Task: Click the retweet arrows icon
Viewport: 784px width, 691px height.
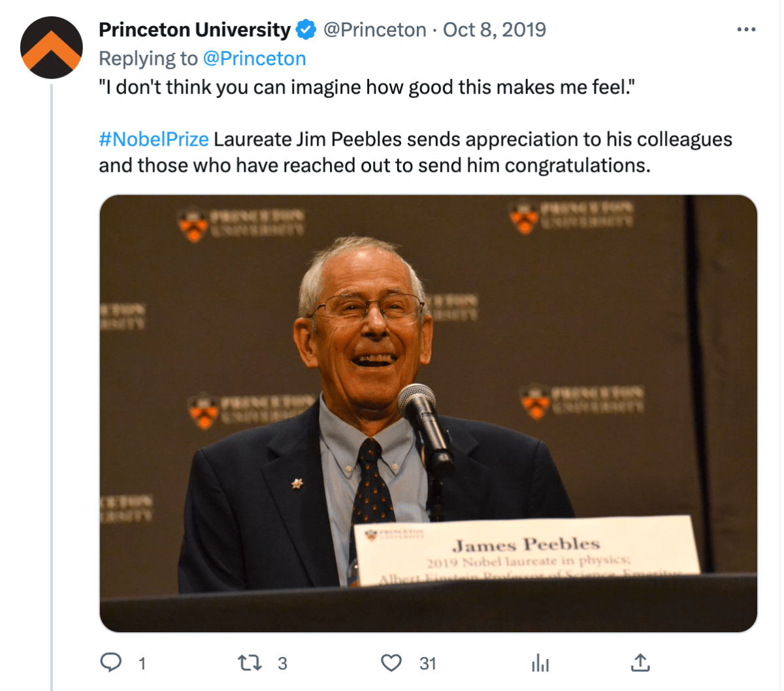Action: point(250,663)
